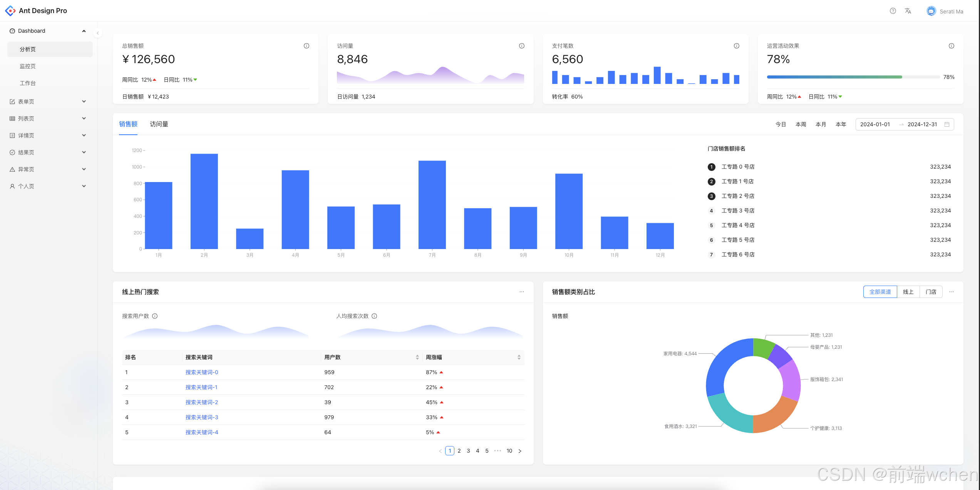This screenshot has width=980, height=490.
Task: Collapse the sidebar with the arrow handle
Action: (98, 33)
